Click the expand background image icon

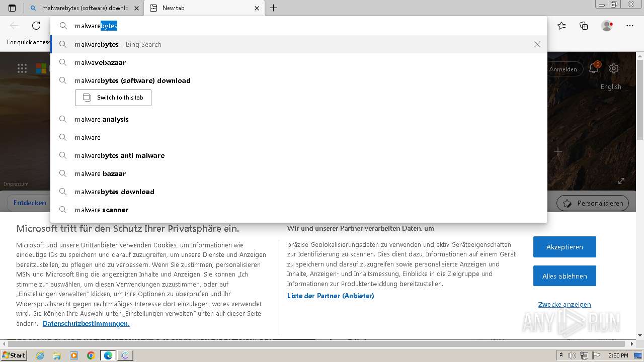pos(621,181)
